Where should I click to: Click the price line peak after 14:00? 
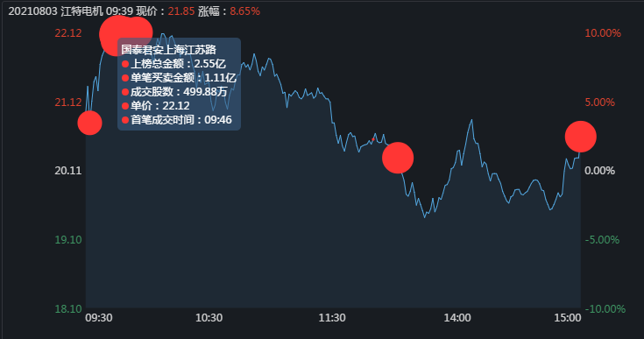click(x=471, y=120)
